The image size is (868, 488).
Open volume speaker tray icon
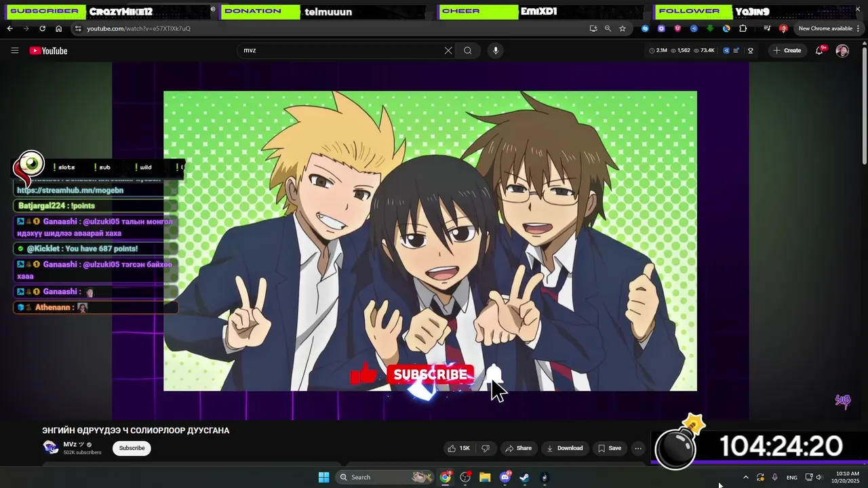coord(818,477)
